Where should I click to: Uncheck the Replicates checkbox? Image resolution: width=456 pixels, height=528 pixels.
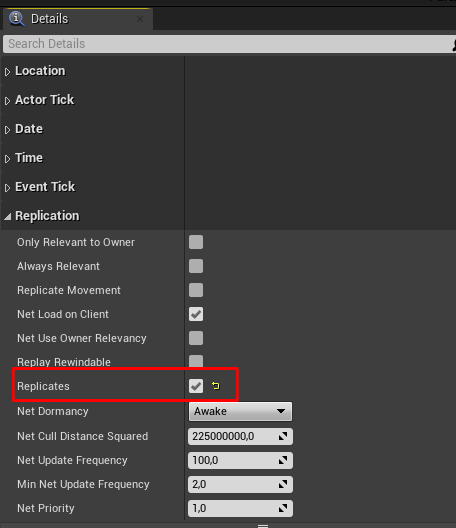click(x=196, y=386)
